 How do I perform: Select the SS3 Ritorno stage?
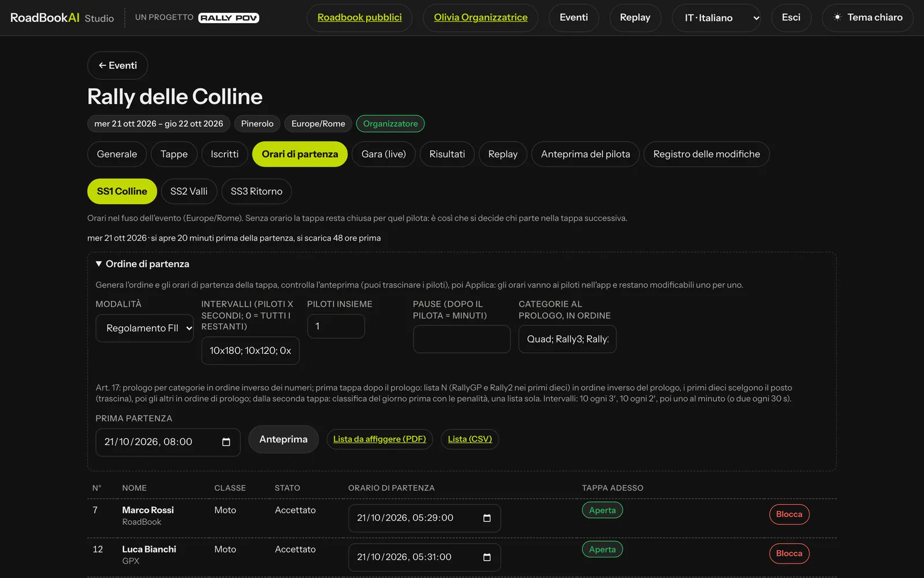[x=256, y=191]
